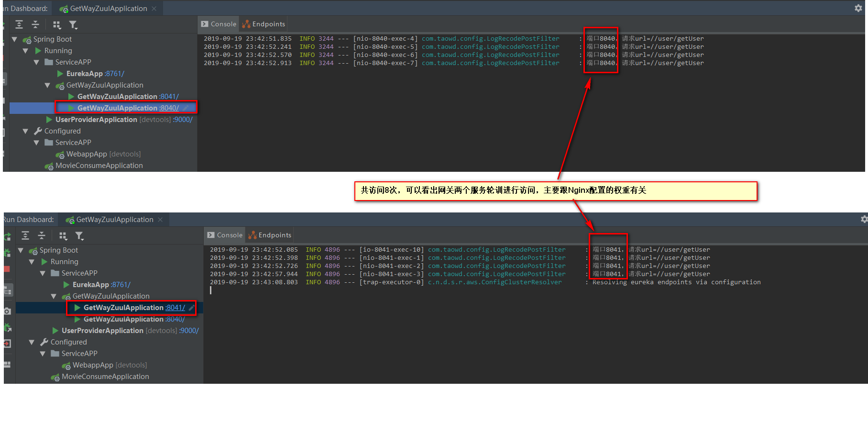
Task: Select GetWayZuulApplication tab in upper Run Dashboard
Action: [x=109, y=9]
